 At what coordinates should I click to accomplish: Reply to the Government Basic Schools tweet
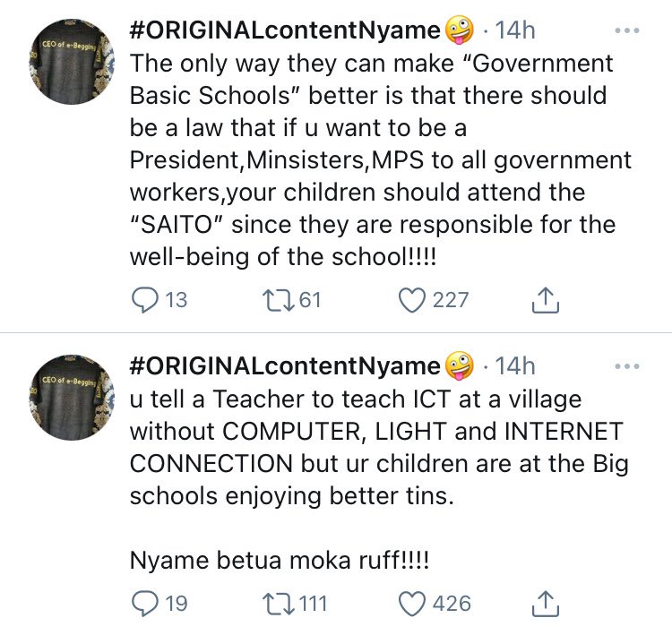click(145, 299)
